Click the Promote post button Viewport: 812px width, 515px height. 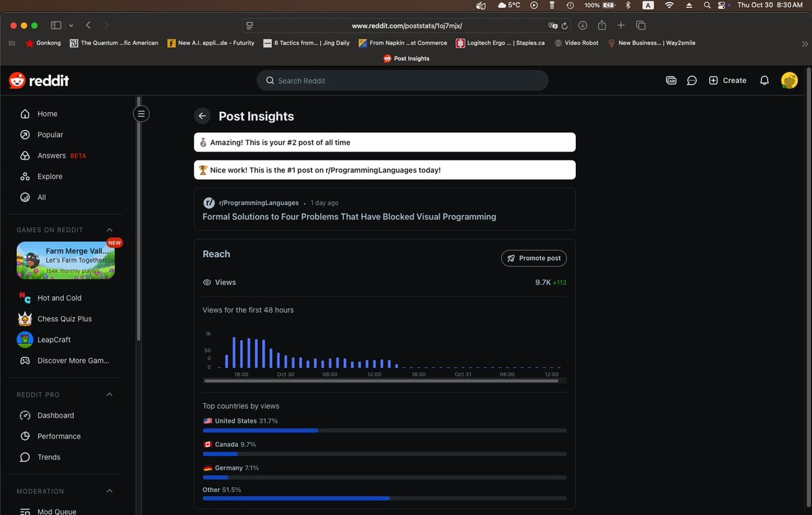pos(534,258)
